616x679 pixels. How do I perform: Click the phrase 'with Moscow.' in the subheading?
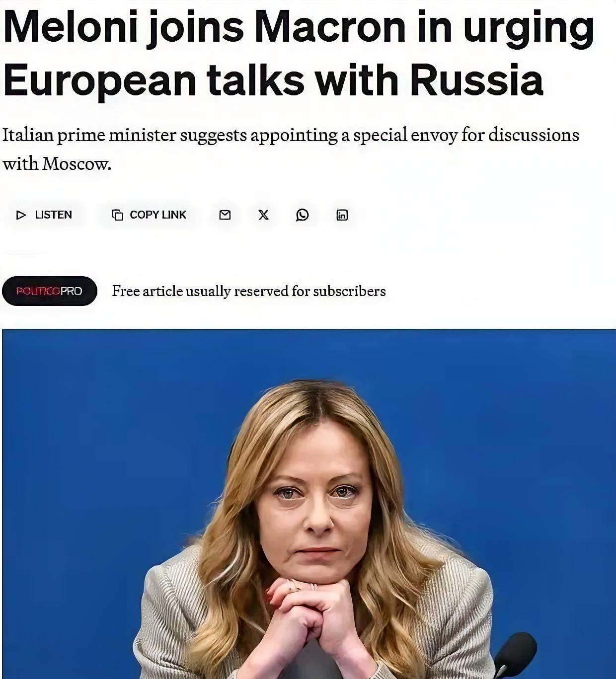point(57,163)
